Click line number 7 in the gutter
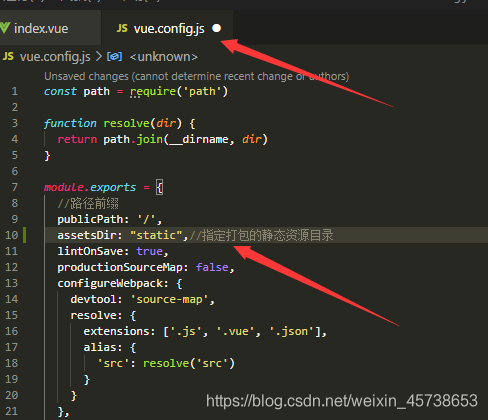The width and height of the screenshot is (488, 420). point(15,187)
